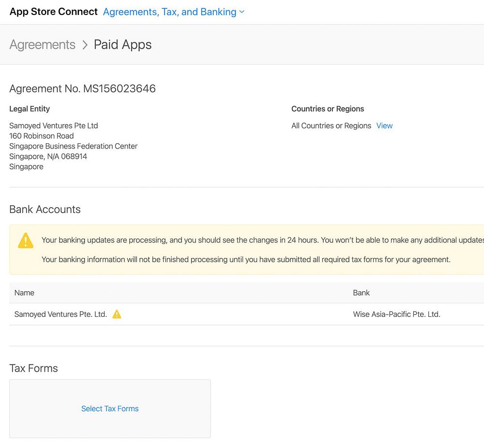
Task: Click the All Countries or Regions text
Action: [331, 126]
